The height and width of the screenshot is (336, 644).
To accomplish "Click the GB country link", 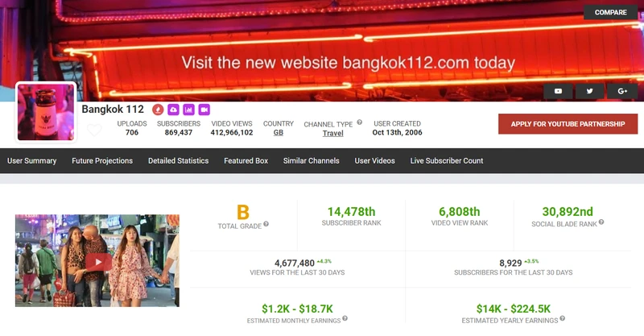I will (x=279, y=133).
